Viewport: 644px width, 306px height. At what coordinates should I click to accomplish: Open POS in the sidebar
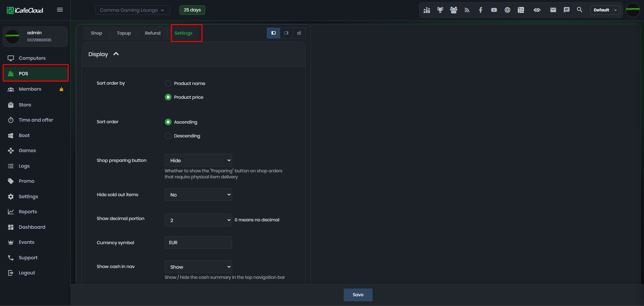tap(35, 74)
